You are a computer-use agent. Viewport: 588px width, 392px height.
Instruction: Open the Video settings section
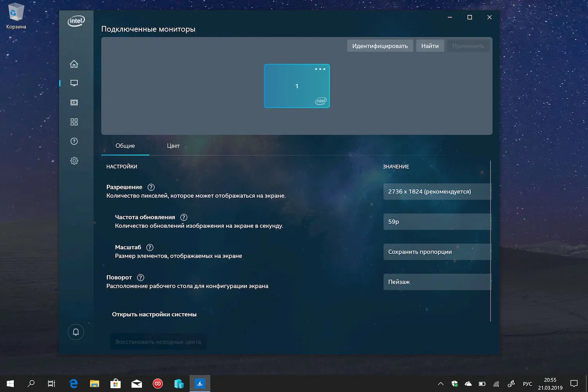point(74,102)
